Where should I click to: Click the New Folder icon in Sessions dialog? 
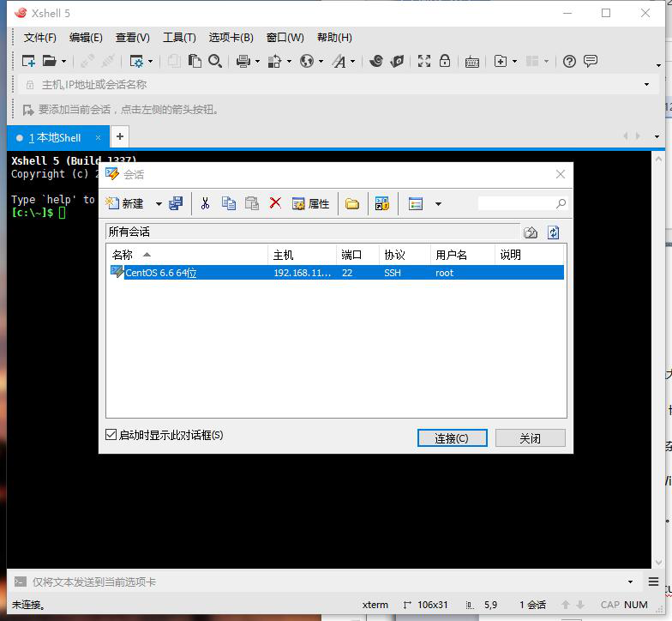point(352,204)
